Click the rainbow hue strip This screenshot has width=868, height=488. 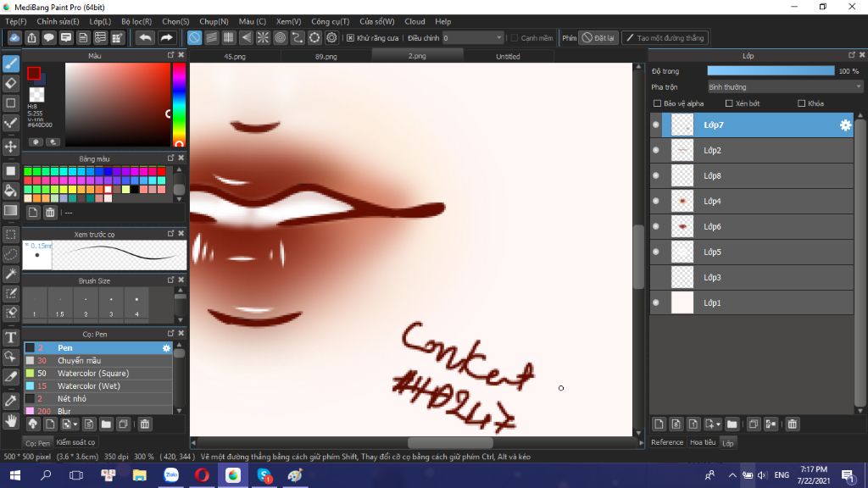(x=179, y=104)
